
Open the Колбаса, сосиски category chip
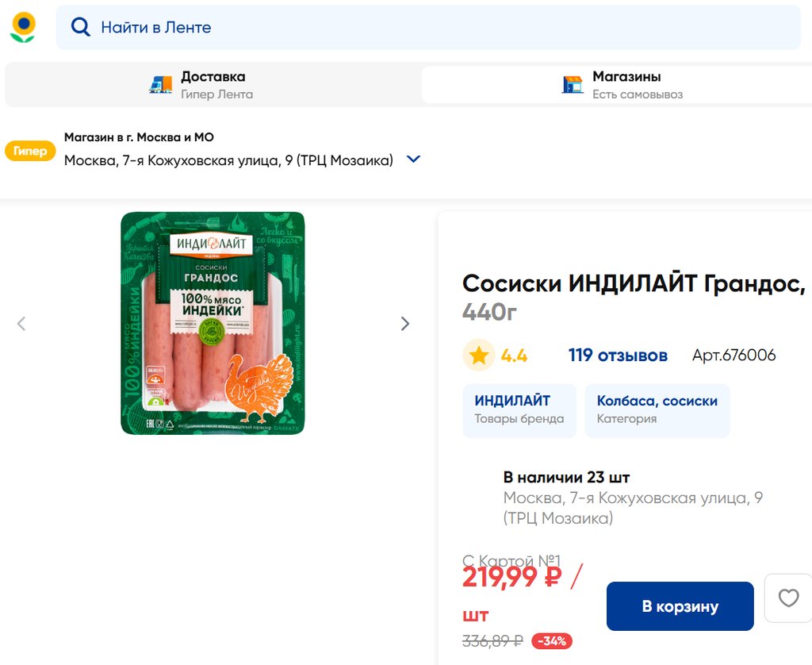[657, 409]
